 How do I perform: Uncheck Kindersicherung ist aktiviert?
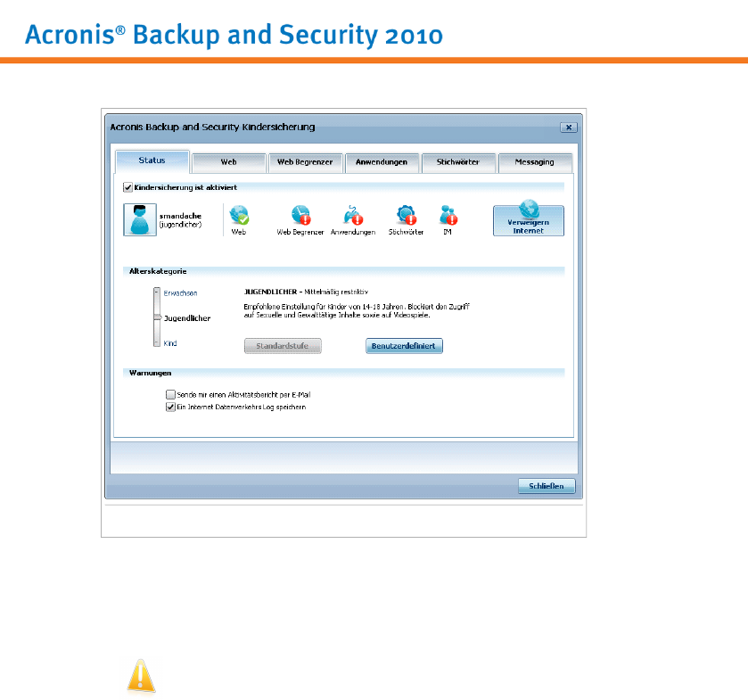[127, 188]
